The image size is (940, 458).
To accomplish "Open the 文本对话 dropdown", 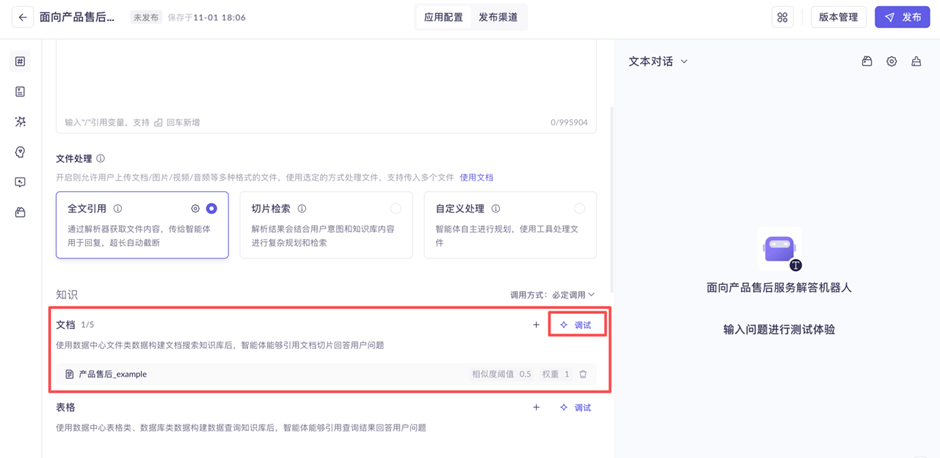I will pyautogui.click(x=658, y=61).
